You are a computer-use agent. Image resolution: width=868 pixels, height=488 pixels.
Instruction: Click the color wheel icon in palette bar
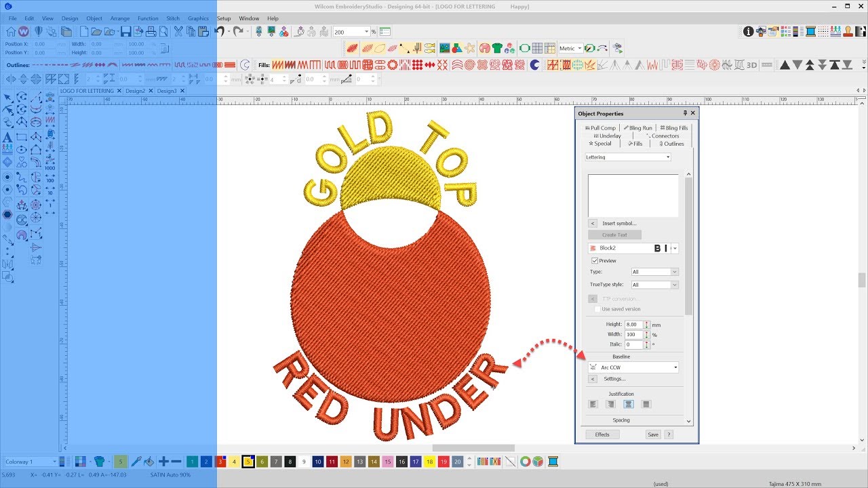(x=525, y=462)
